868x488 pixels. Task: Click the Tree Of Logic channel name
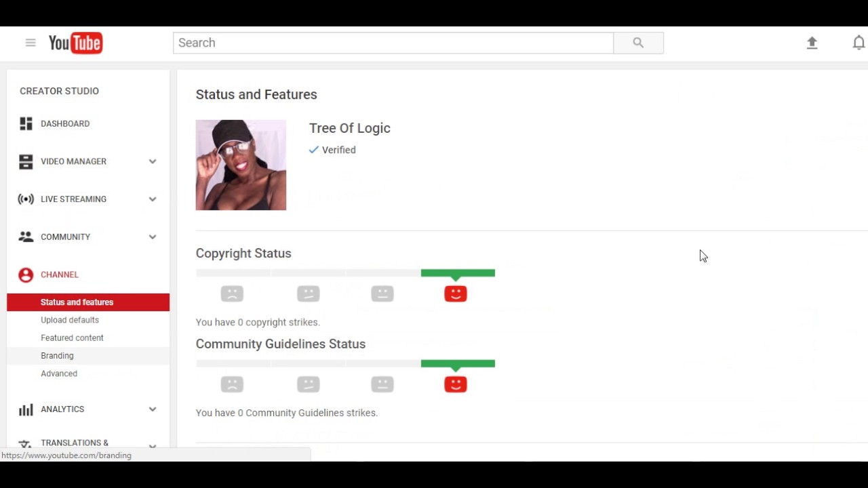click(x=350, y=128)
